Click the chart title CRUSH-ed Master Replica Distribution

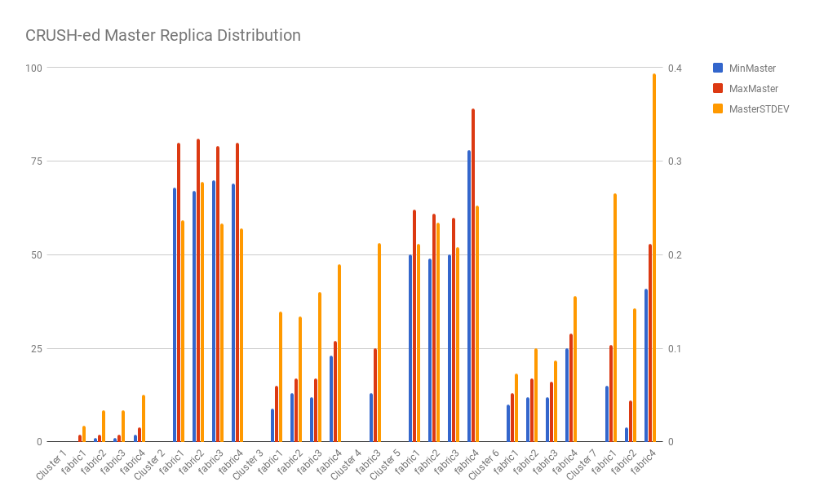click(163, 36)
